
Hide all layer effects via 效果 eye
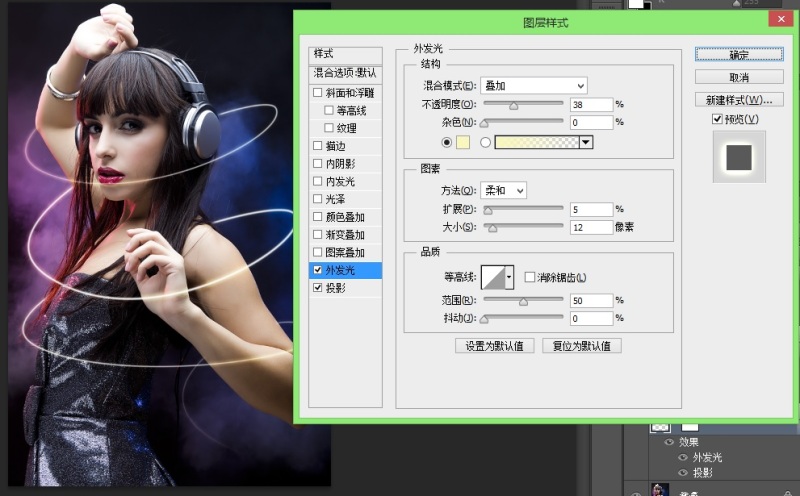[669, 442]
